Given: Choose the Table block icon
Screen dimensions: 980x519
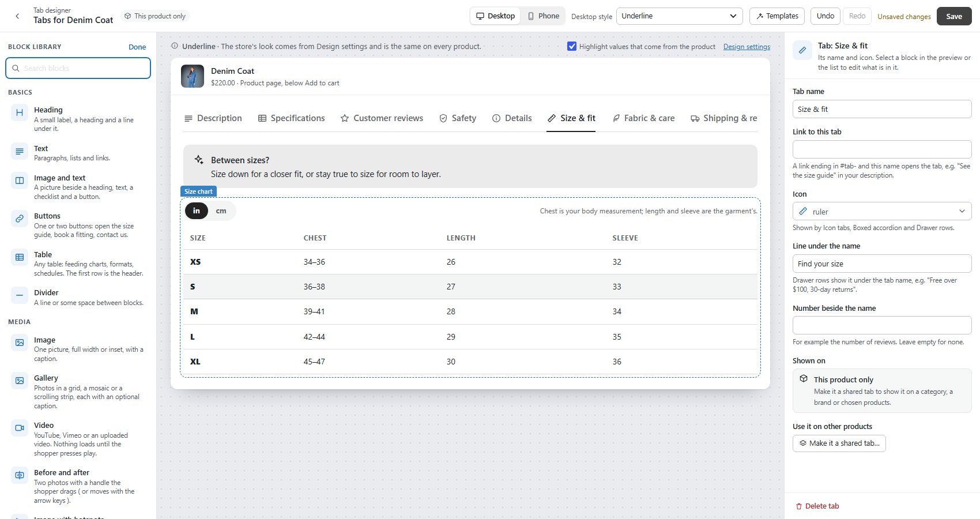Looking at the screenshot, I should (x=20, y=257).
